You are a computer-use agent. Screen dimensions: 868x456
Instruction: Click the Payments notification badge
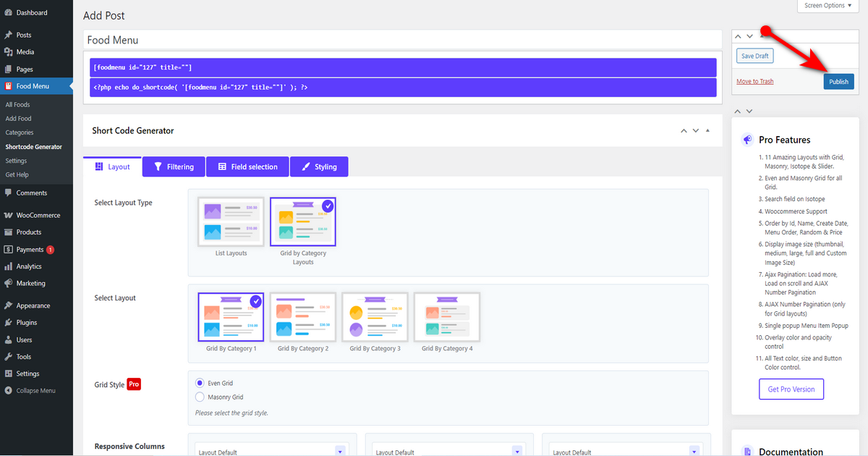point(51,250)
